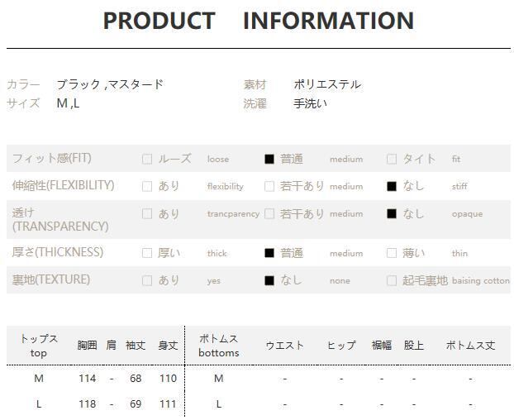Toggle the なし stiff checkbox
The image size is (514, 420).
[392, 187]
